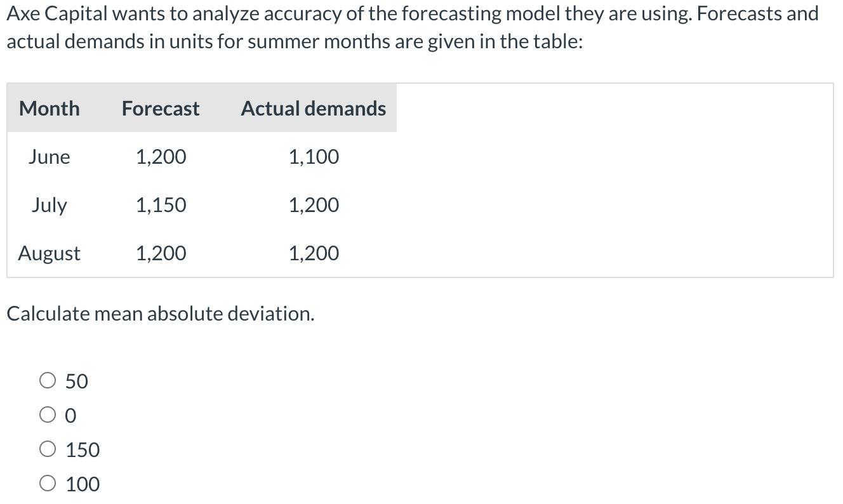Click the June row label
Viewport: 843px width, 504px height.
coord(49,157)
